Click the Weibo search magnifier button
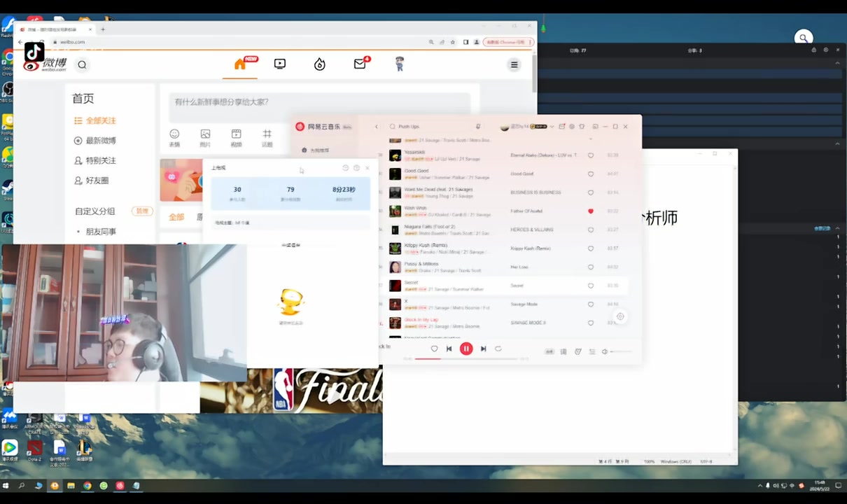847x504 pixels. tap(82, 65)
